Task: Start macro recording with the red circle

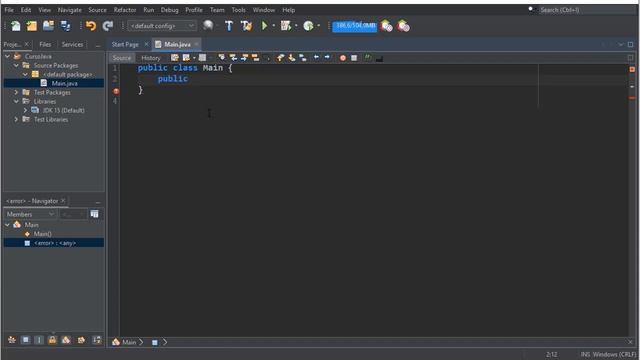Action: pos(343,58)
